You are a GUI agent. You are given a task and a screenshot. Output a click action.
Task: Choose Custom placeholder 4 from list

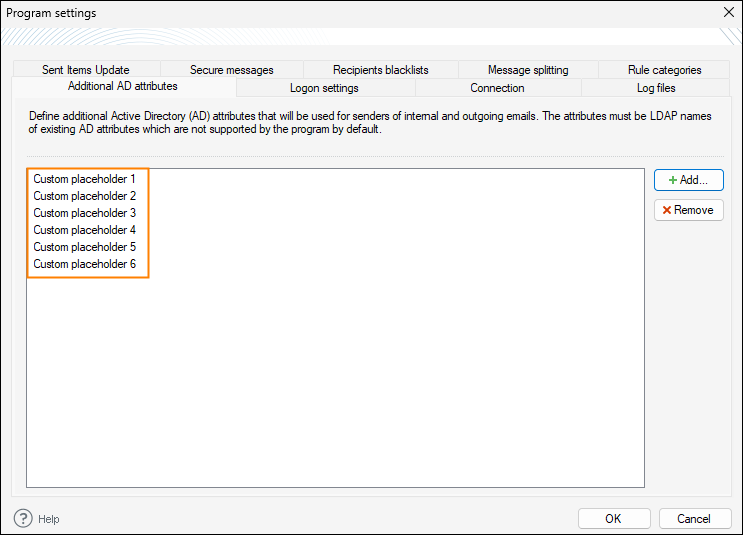pos(84,230)
